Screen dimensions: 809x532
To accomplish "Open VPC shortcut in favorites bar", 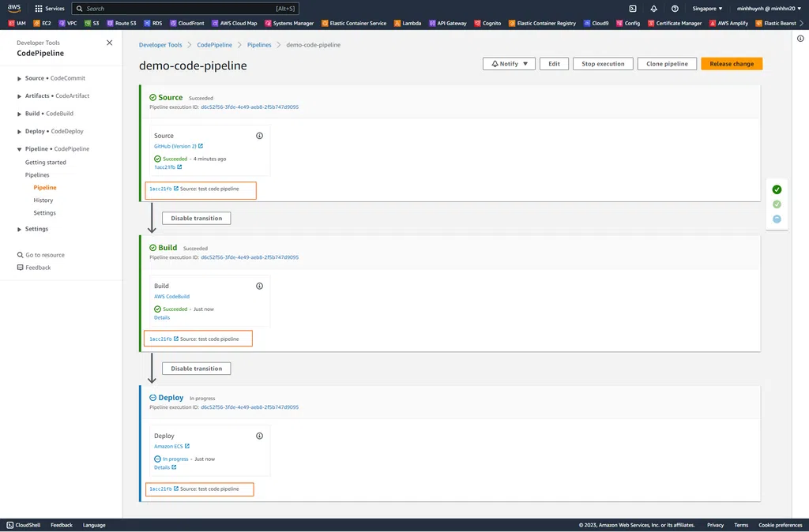I will [x=68, y=23].
